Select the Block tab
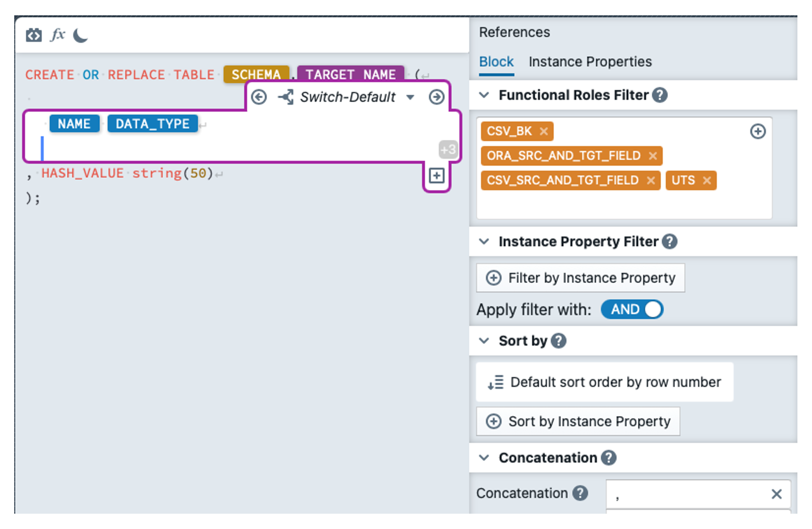Screen dimensions: 812x529 click(496, 62)
